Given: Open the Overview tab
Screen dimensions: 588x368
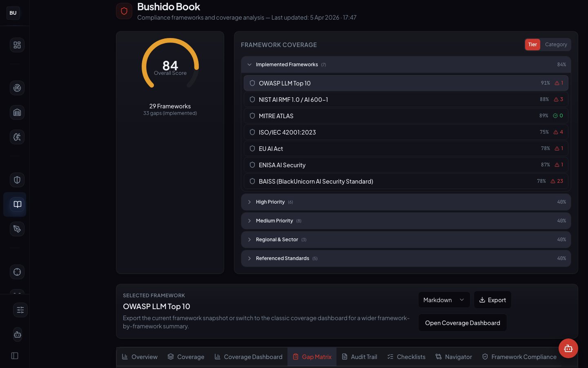Looking at the screenshot, I should (x=140, y=357).
